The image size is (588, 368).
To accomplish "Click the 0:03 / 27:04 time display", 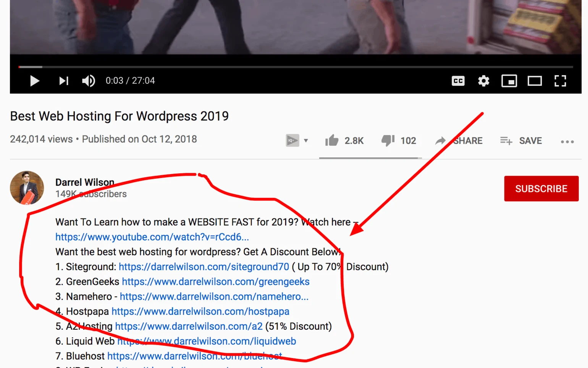I will pos(130,81).
